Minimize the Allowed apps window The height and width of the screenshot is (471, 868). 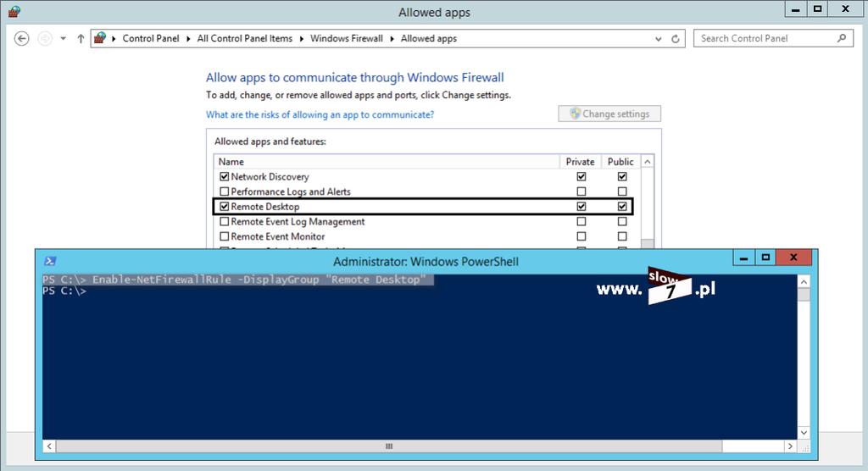[795, 8]
